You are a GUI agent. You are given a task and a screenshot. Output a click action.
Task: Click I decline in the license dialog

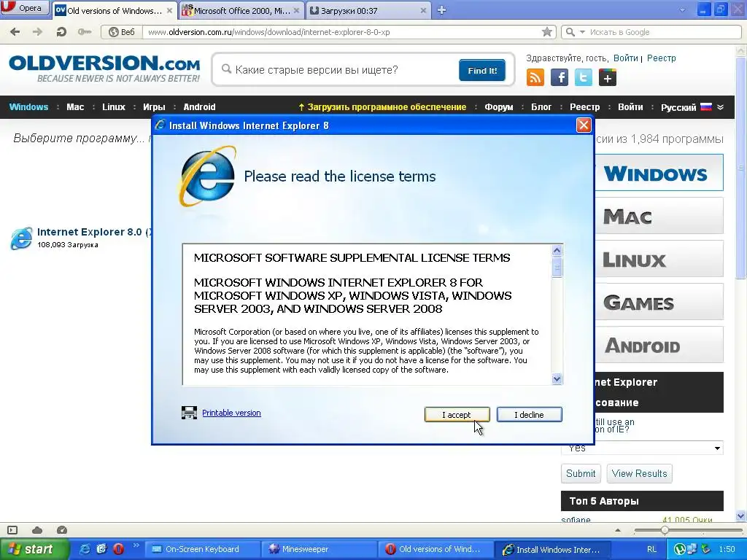coord(529,415)
